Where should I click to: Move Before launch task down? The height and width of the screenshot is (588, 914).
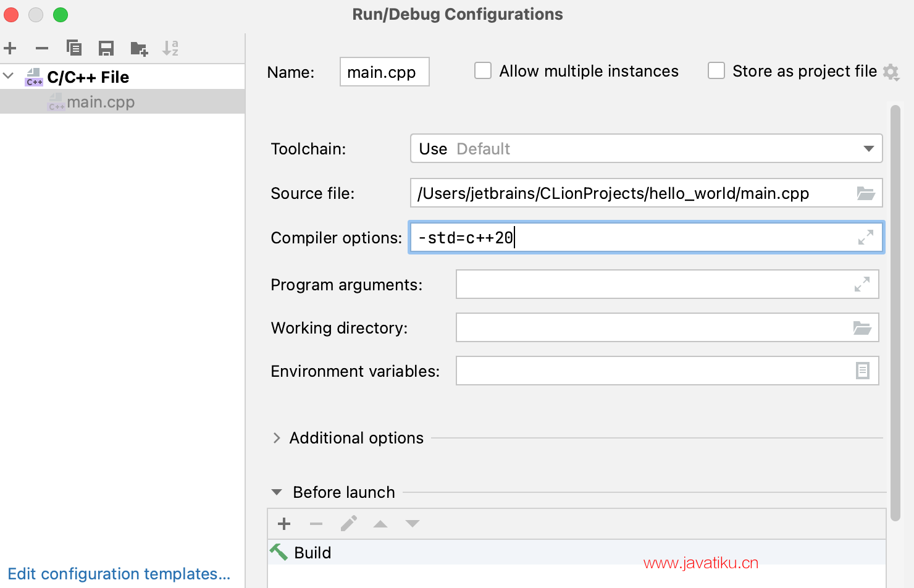coord(413,524)
